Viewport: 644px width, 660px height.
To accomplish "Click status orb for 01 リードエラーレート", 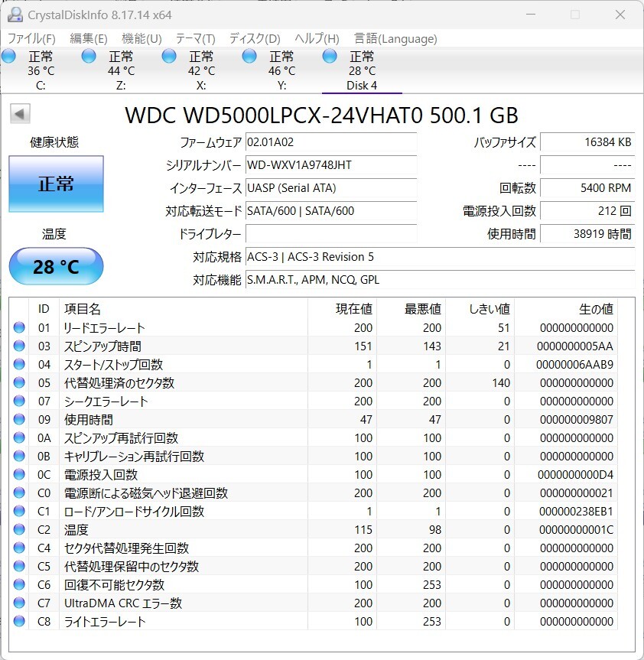I will (x=19, y=327).
